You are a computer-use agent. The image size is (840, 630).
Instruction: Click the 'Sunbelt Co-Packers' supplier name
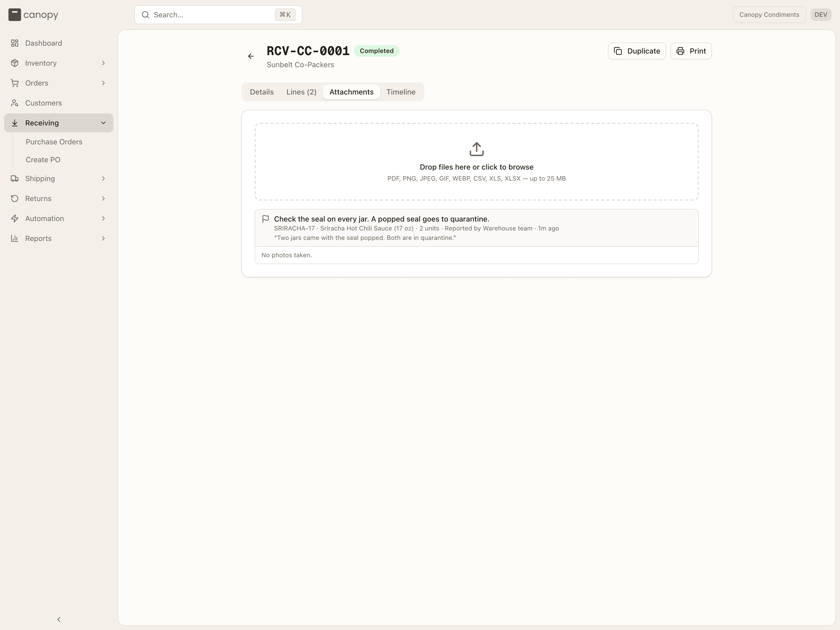point(300,65)
